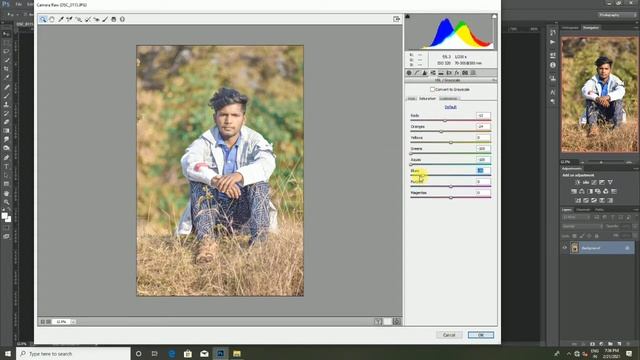The image size is (640, 360).
Task: Enable Convert to Grayscale checkbox
Action: pyautogui.click(x=432, y=89)
